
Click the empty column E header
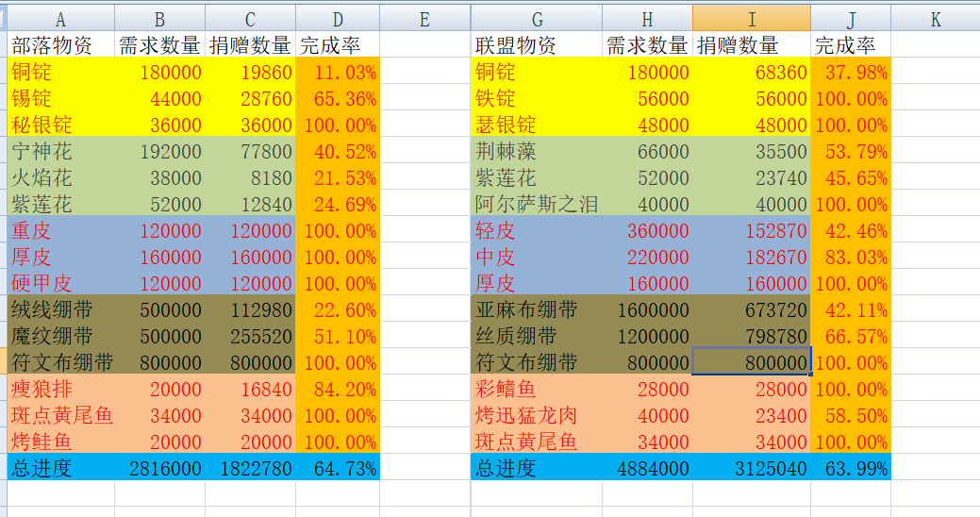(424, 19)
